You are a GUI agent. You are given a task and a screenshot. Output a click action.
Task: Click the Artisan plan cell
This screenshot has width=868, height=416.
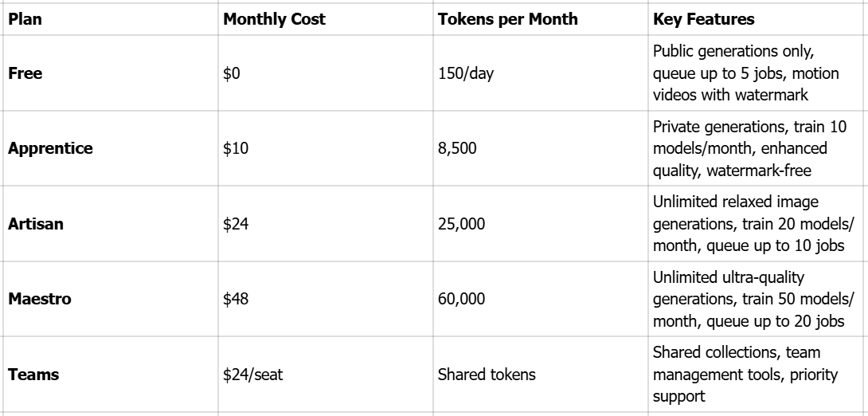[x=110, y=224]
